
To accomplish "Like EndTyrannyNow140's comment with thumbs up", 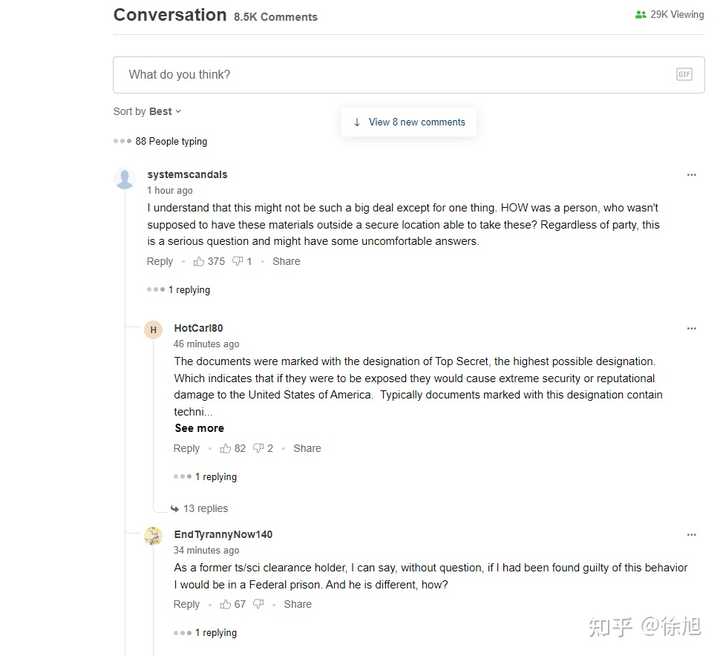I will pyautogui.click(x=225, y=604).
